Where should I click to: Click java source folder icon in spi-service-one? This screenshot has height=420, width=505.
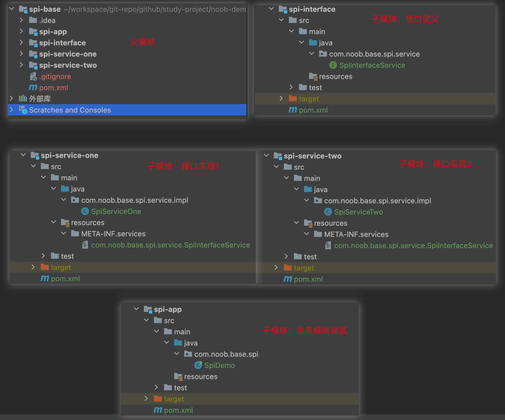tap(65, 189)
